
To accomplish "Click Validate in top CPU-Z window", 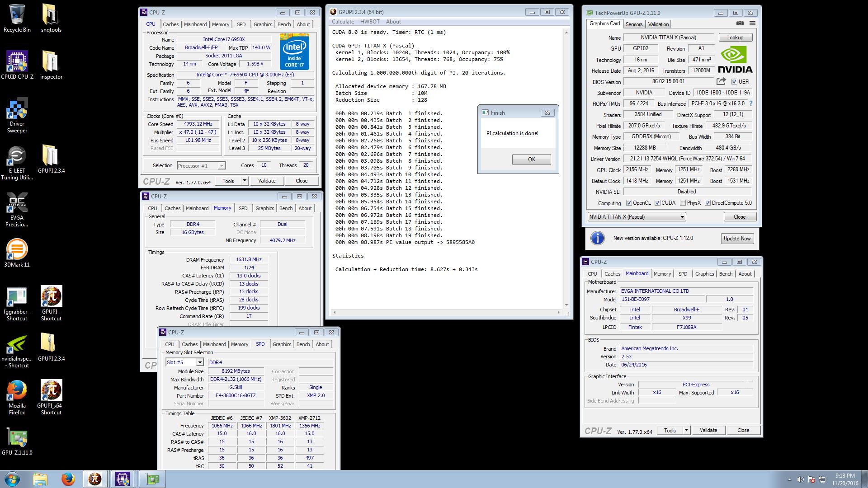I will click(x=267, y=181).
